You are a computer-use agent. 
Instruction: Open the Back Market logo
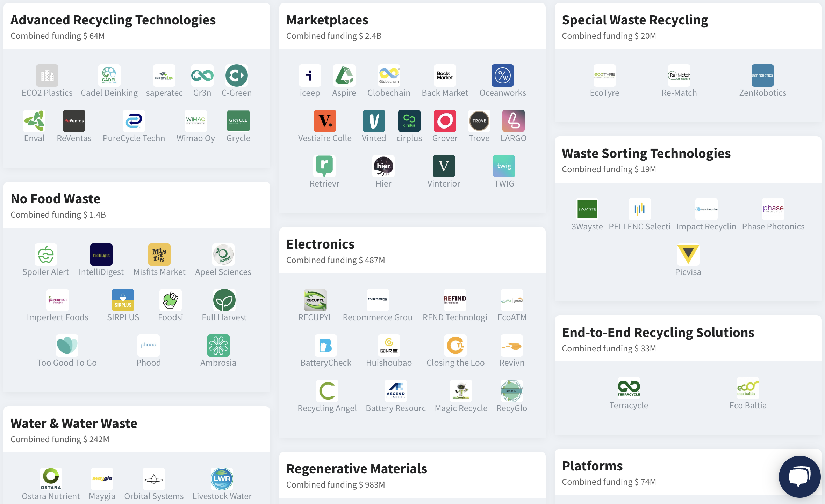445,75
